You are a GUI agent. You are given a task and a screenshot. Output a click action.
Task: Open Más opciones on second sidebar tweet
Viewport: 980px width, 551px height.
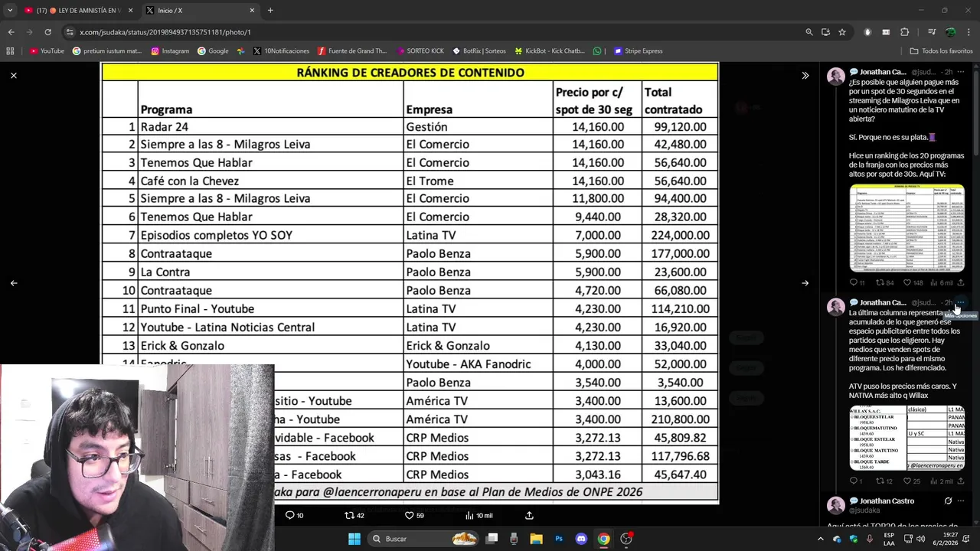point(961,302)
